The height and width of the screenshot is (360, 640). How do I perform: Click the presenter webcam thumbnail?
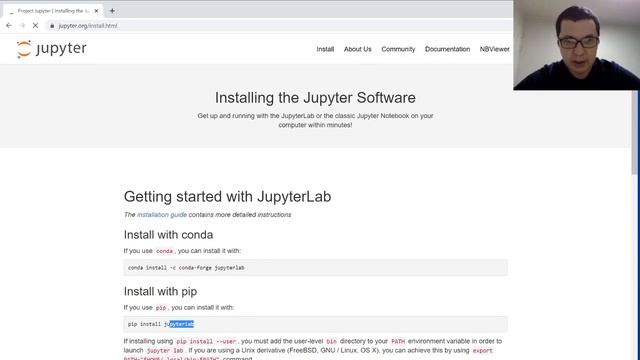(x=576, y=45)
